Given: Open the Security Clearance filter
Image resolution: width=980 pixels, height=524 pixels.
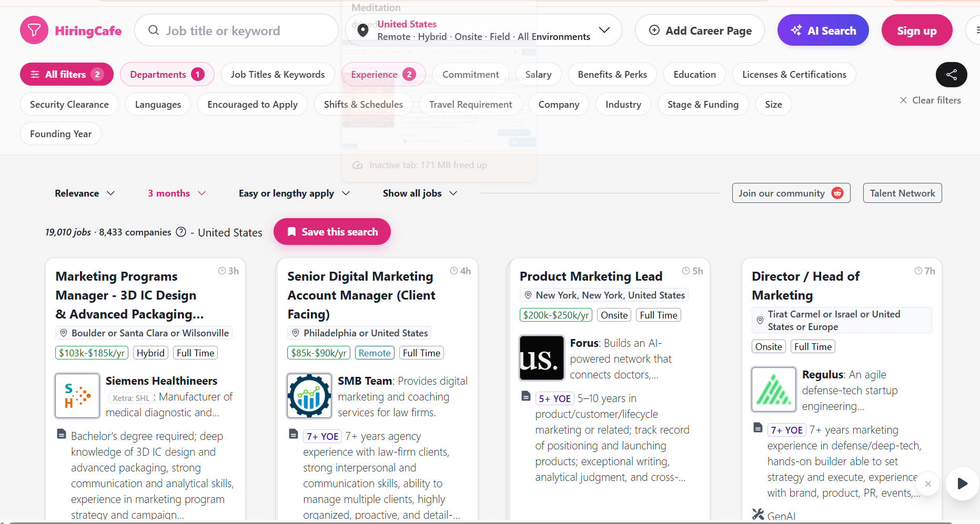Looking at the screenshot, I should coord(69,105).
